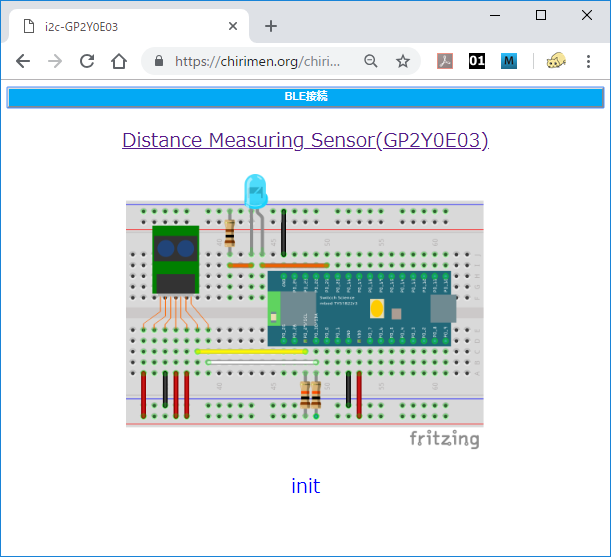
Task: Click the zoom magnifier icon in address bar
Action: click(x=371, y=61)
